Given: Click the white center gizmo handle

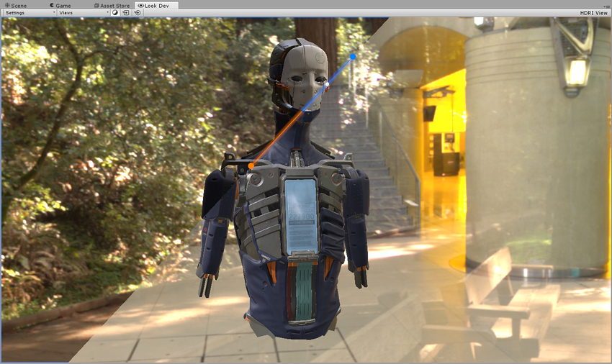Looking at the screenshot, I should click(x=327, y=84).
